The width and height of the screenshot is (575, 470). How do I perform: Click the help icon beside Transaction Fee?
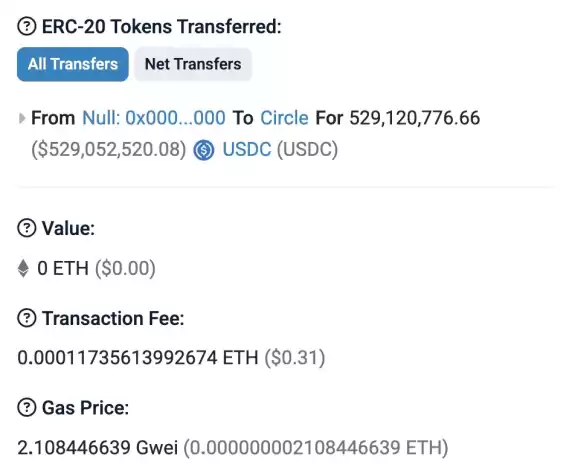coord(27,318)
